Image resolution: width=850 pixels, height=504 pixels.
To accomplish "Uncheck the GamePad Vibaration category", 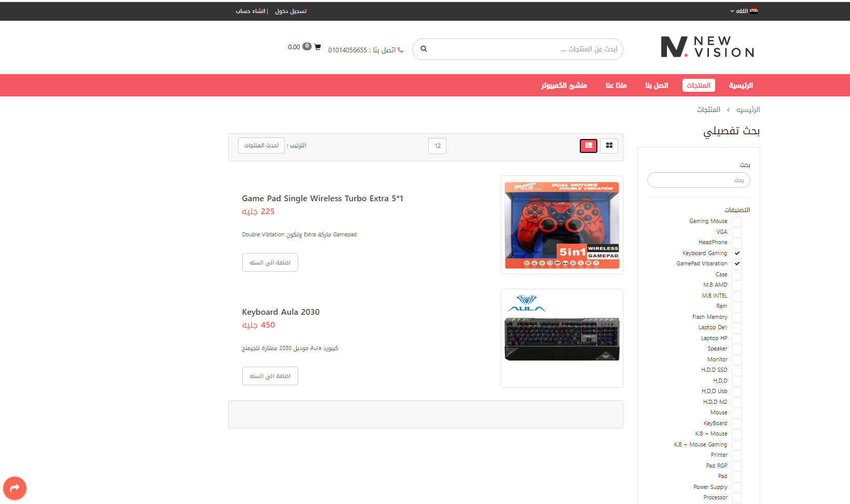I will click(737, 264).
